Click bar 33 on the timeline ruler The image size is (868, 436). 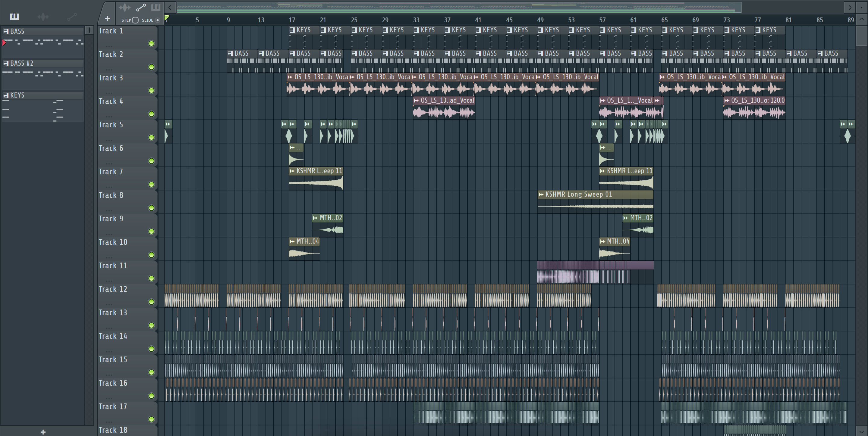point(416,20)
